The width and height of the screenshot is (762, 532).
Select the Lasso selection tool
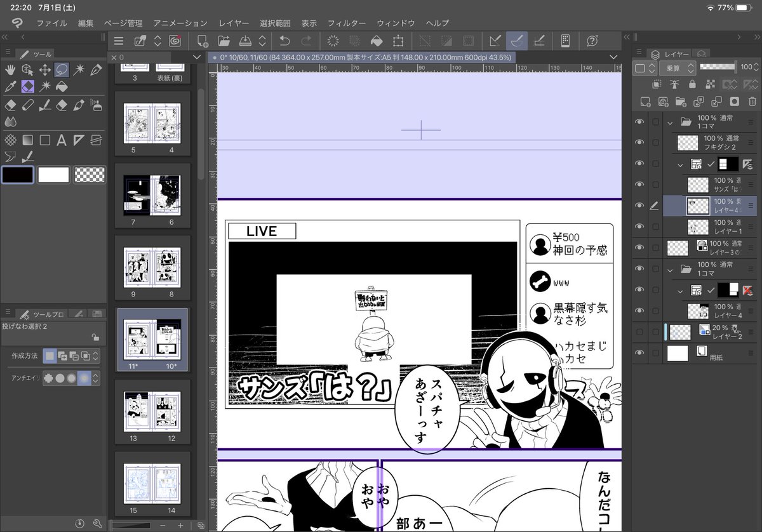click(62, 70)
